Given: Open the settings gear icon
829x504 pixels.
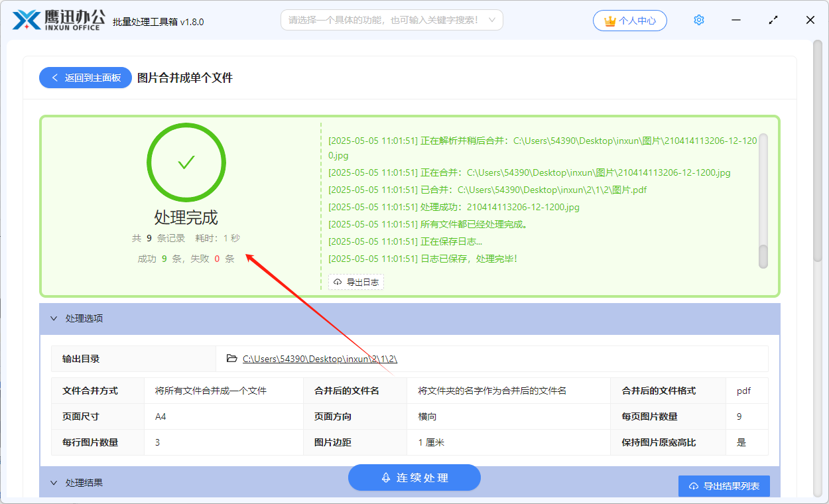Looking at the screenshot, I should 698,21.
